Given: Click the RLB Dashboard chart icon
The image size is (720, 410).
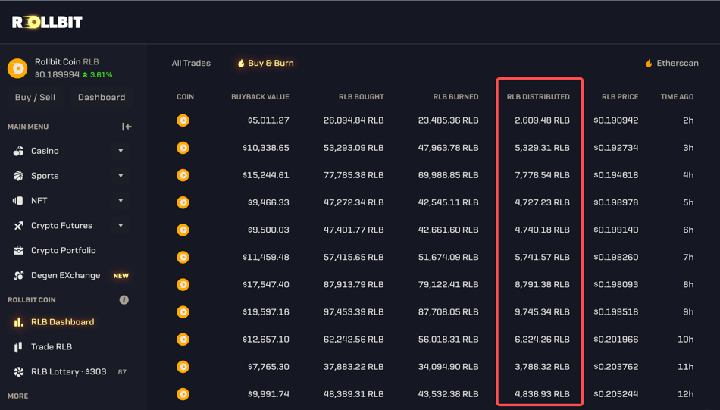Looking at the screenshot, I should click(x=18, y=322).
